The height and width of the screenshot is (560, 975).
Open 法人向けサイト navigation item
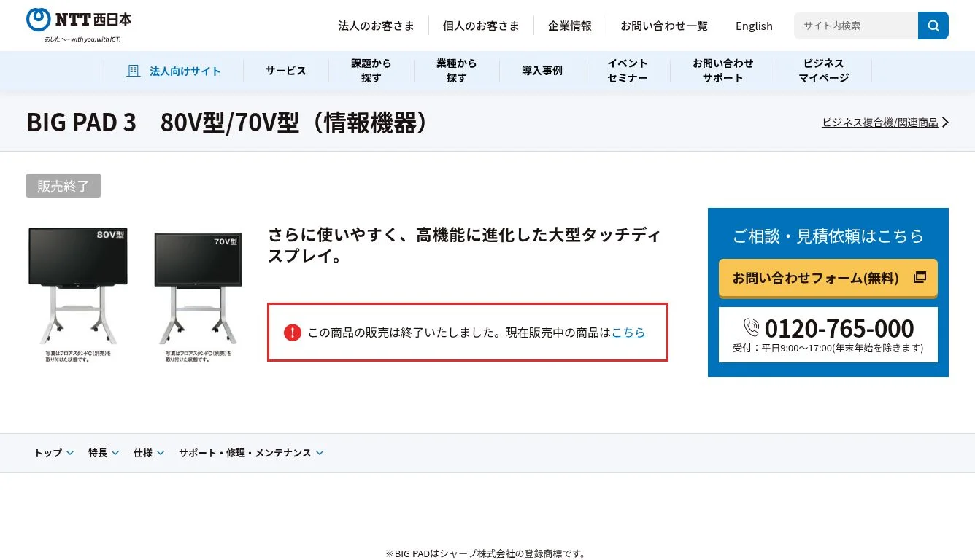coord(174,71)
